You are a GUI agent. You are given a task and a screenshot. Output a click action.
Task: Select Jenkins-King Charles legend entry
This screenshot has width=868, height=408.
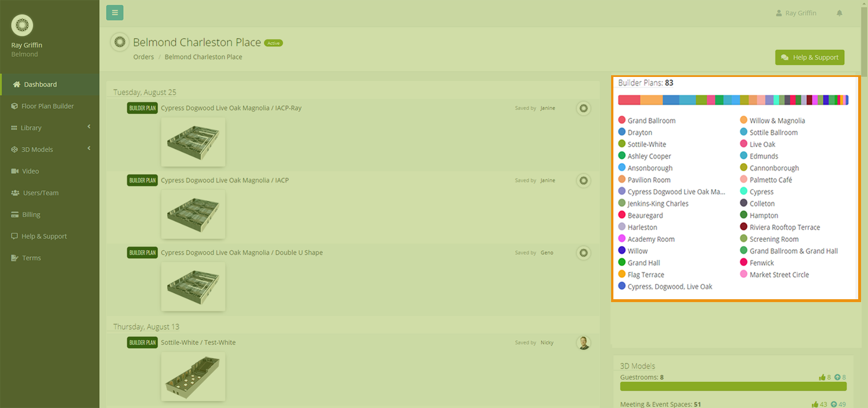[x=653, y=204]
